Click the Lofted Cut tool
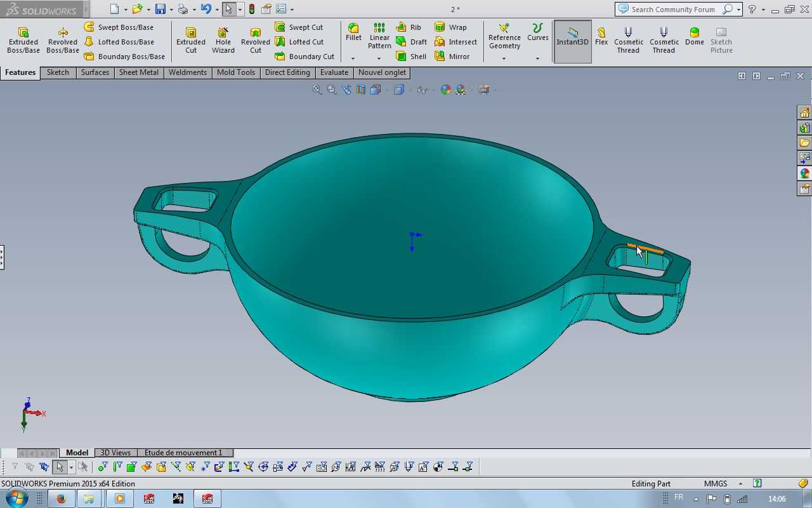This screenshot has width=812, height=508. click(x=299, y=42)
